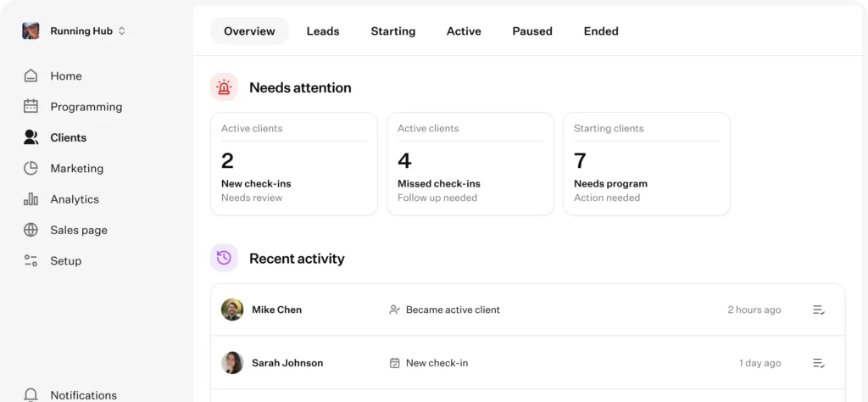This screenshot has width=868, height=402.
Task: Open Notifications in the sidebar
Action: pos(84,395)
